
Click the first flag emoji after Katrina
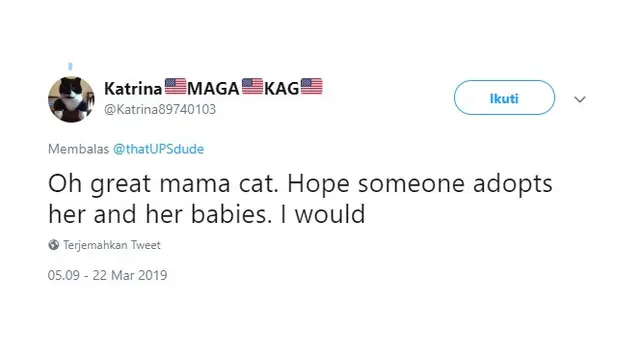pos(176,87)
